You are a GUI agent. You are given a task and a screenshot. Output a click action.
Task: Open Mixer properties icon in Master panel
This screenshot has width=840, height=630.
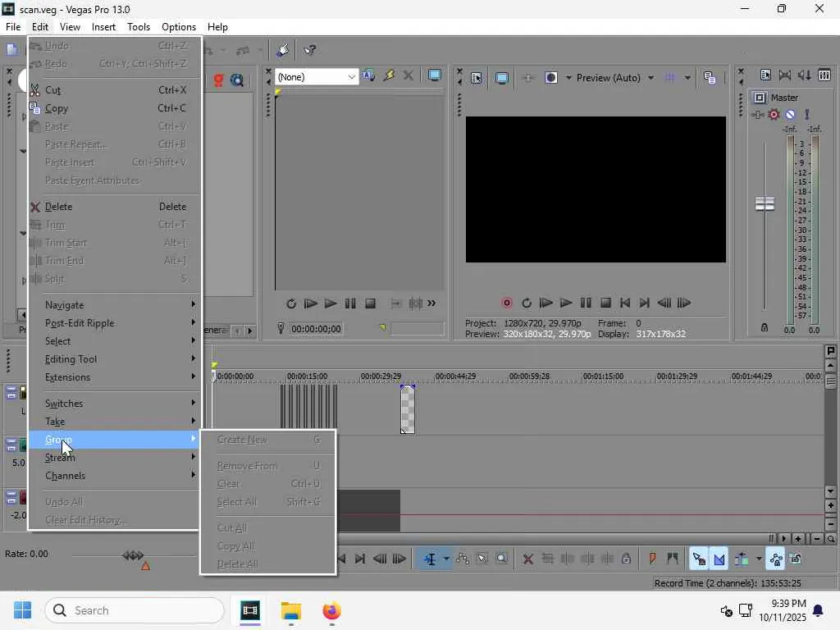point(765,75)
